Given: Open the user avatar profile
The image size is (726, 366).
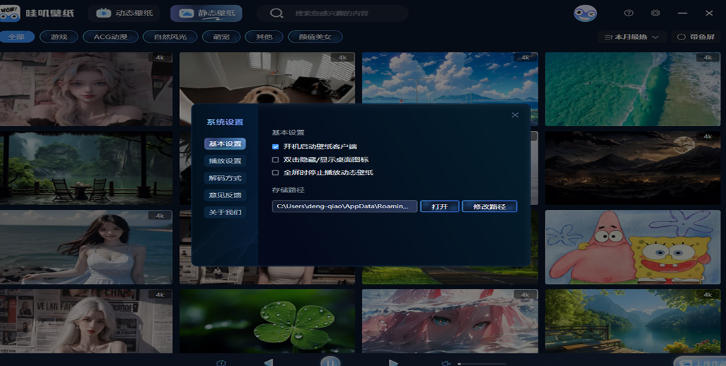Looking at the screenshot, I should click(585, 13).
